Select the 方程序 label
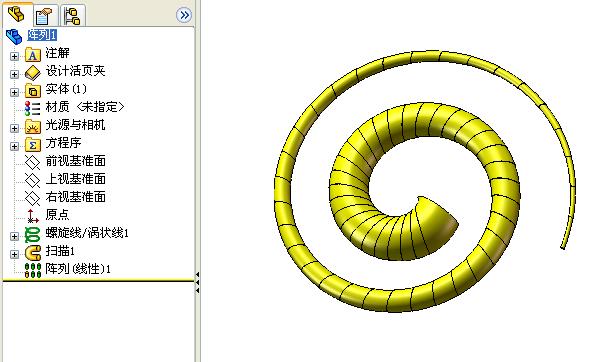The height and width of the screenshot is (362, 609). point(63,143)
